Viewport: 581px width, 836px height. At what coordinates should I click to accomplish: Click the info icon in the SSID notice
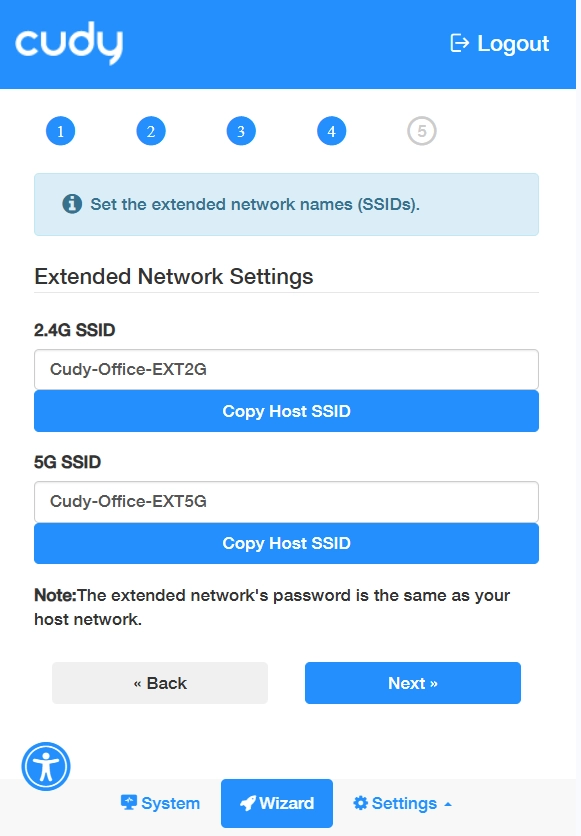pyautogui.click(x=72, y=204)
